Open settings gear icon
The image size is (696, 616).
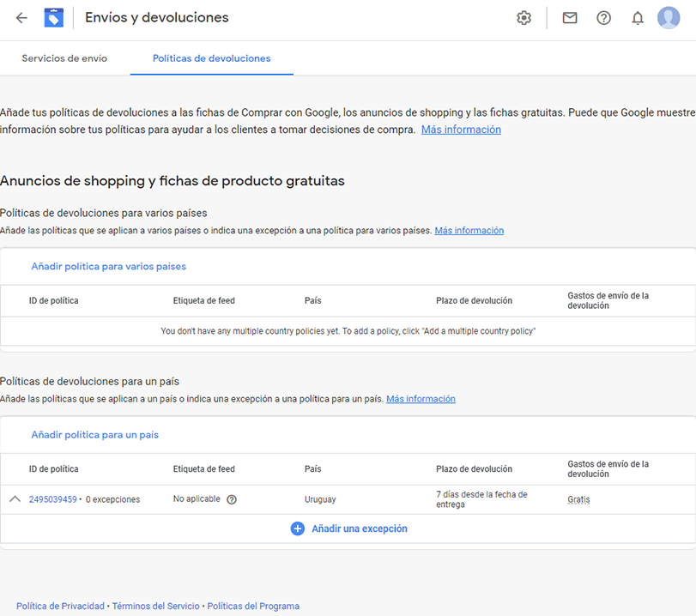pos(524,18)
